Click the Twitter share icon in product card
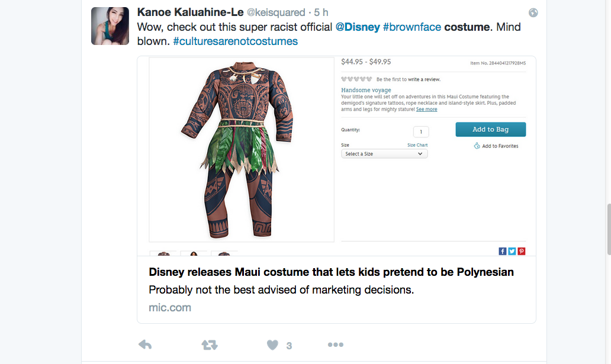 (512, 251)
